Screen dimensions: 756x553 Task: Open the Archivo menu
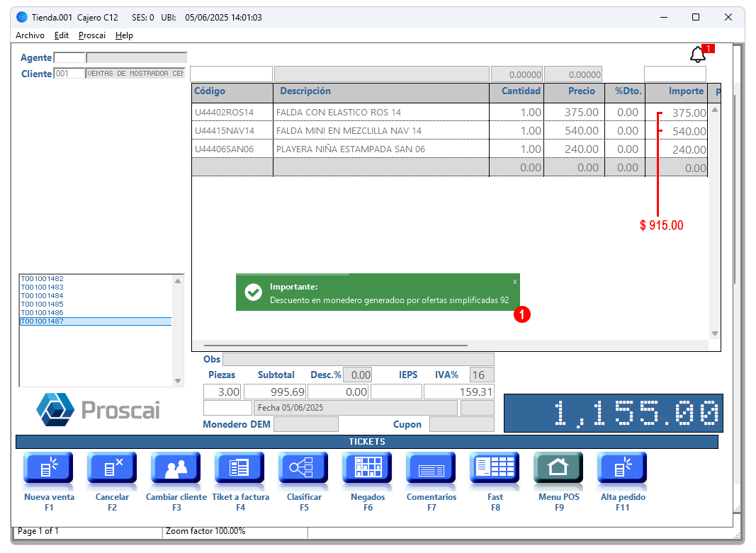pos(30,35)
